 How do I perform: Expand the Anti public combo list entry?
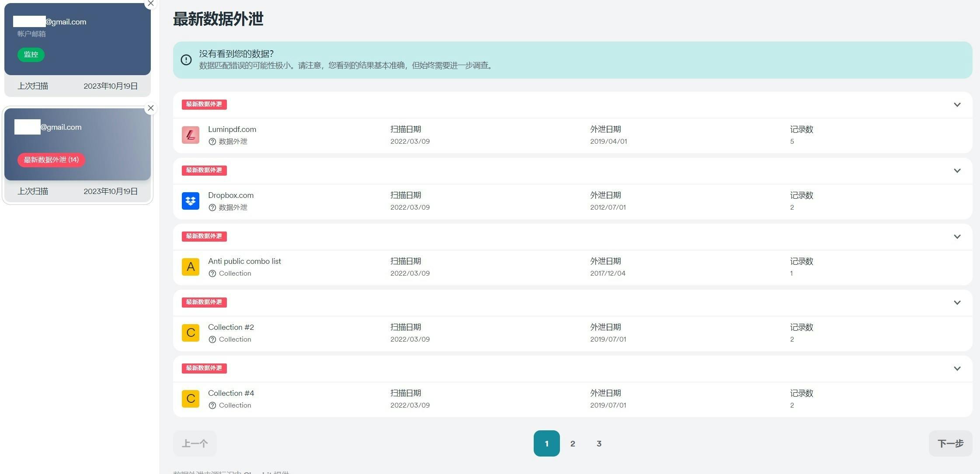(957, 237)
